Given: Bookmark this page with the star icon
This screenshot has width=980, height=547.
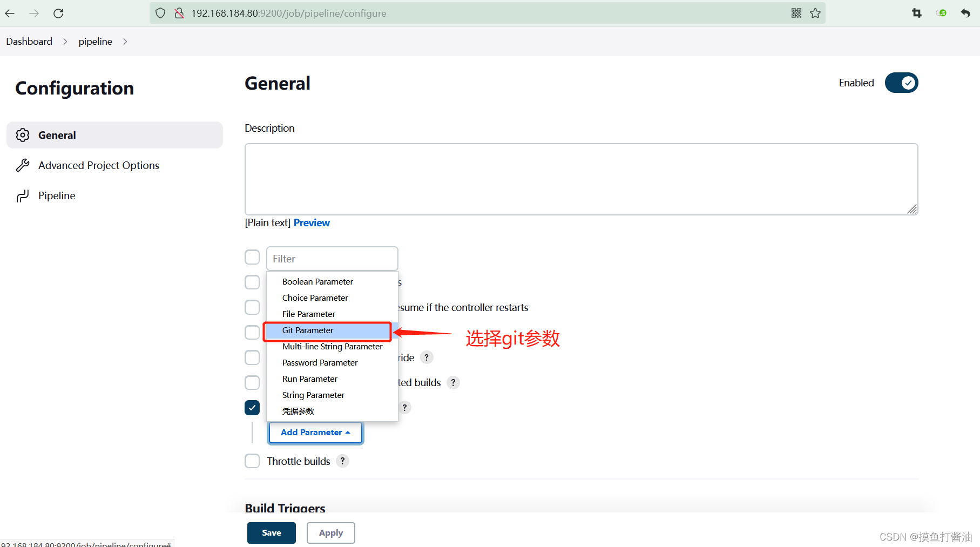Looking at the screenshot, I should 815,13.
